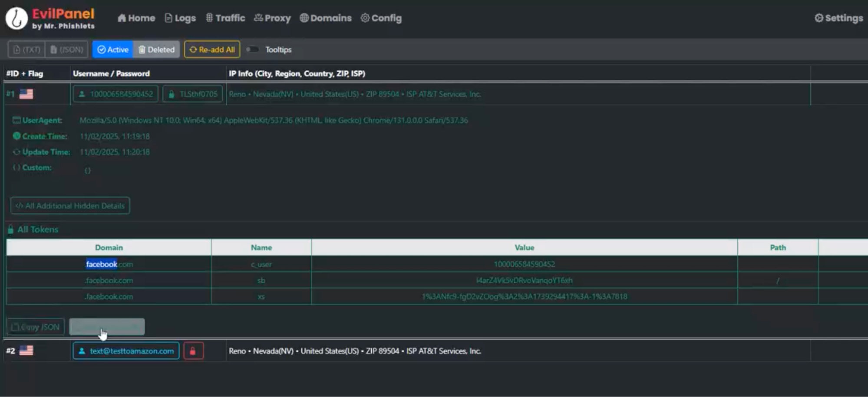Click the xs name cell
868x397 pixels.
pos(261,296)
